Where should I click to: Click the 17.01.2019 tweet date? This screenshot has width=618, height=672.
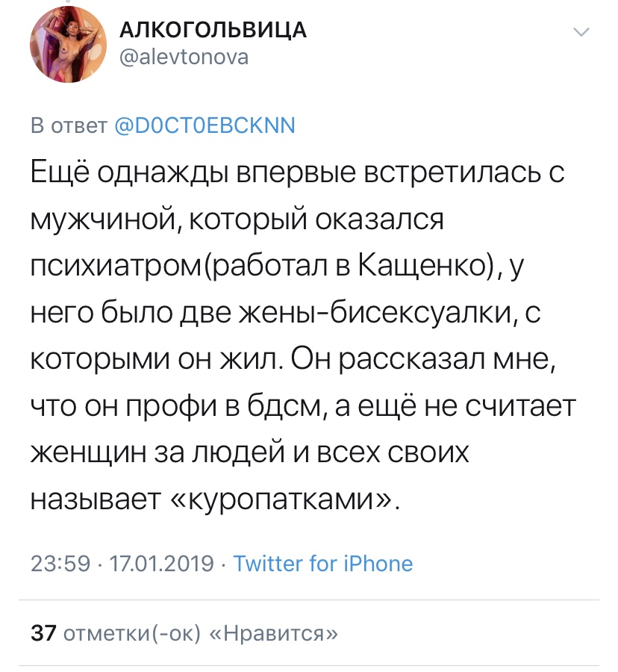[161, 564]
